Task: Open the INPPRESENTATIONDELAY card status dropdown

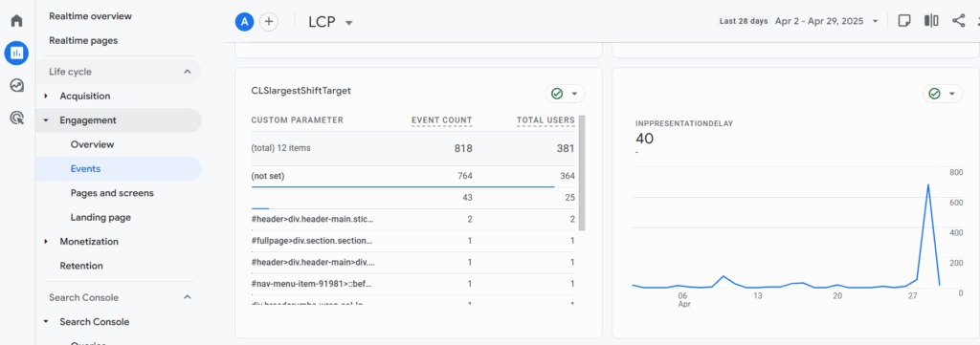Action: (x=943, y=94)
